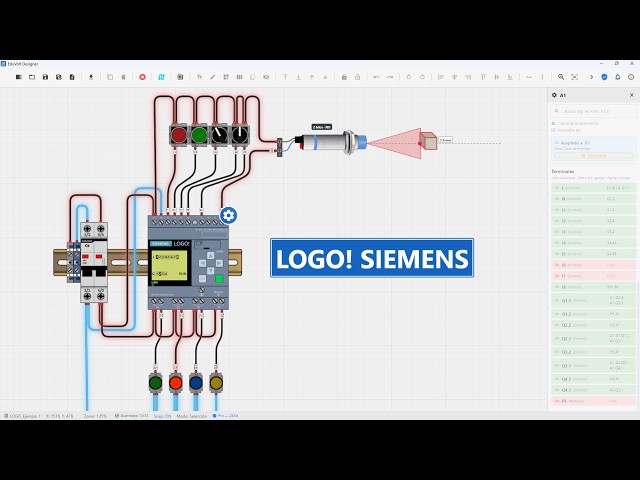Click the grid layout icon
The image size is (640, 480).
click(x=226, y=77)
